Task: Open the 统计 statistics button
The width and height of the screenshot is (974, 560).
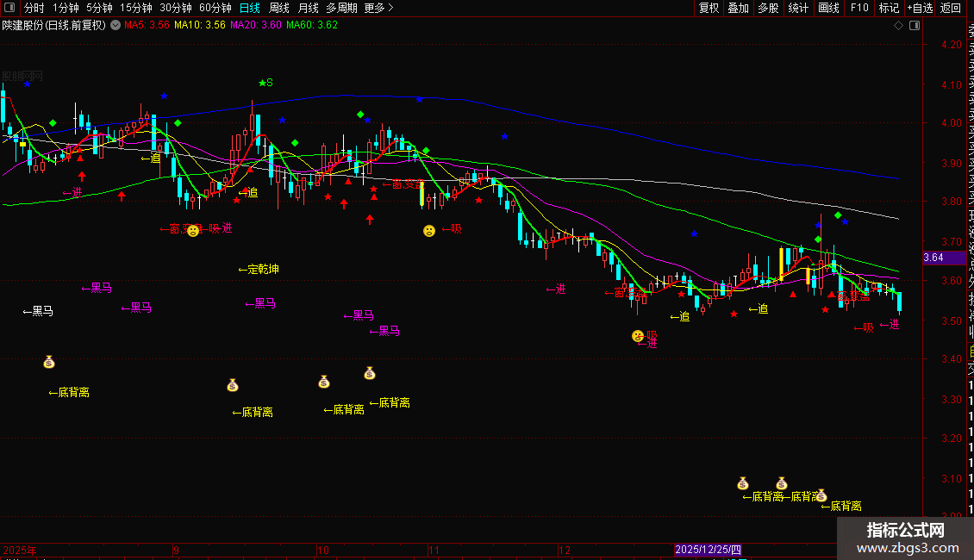Action: [x=798, y=8]
